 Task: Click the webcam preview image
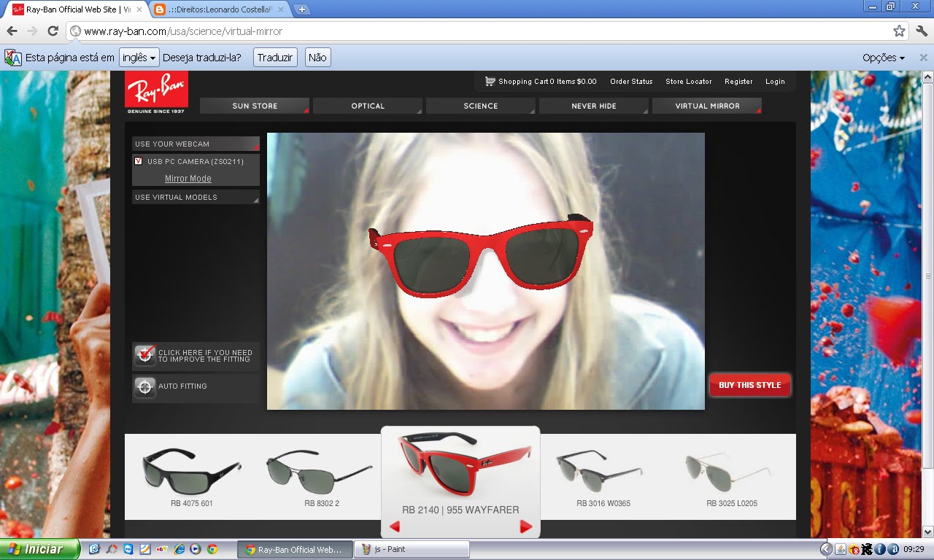486,271
